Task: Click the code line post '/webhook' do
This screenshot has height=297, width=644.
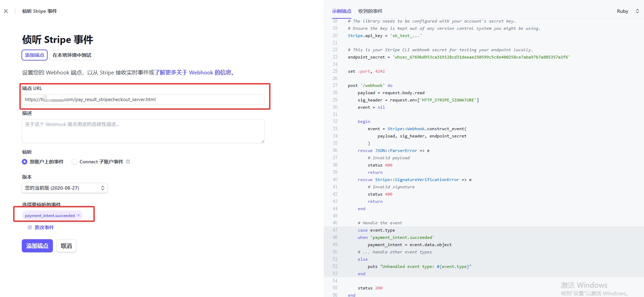Action: [370, 85]
